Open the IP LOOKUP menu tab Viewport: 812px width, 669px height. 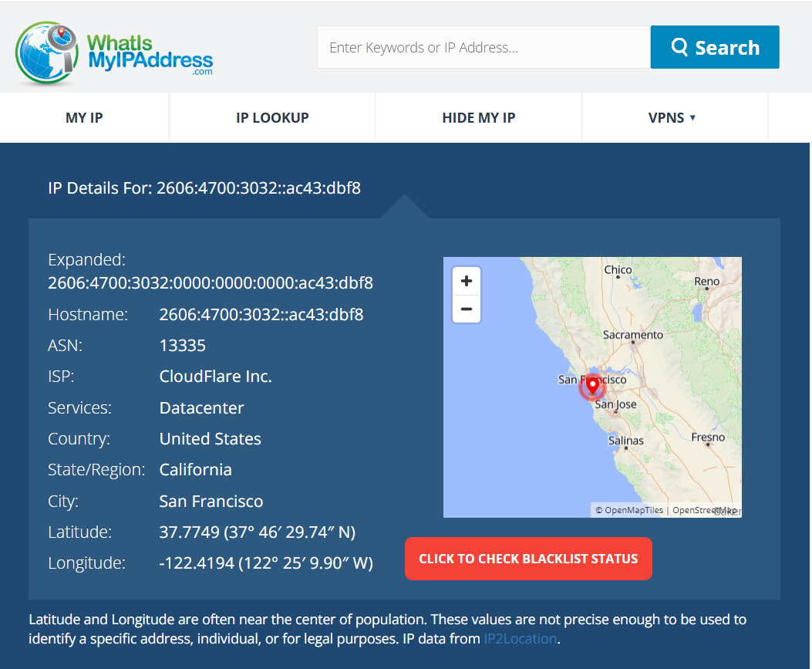pos(272,117)
